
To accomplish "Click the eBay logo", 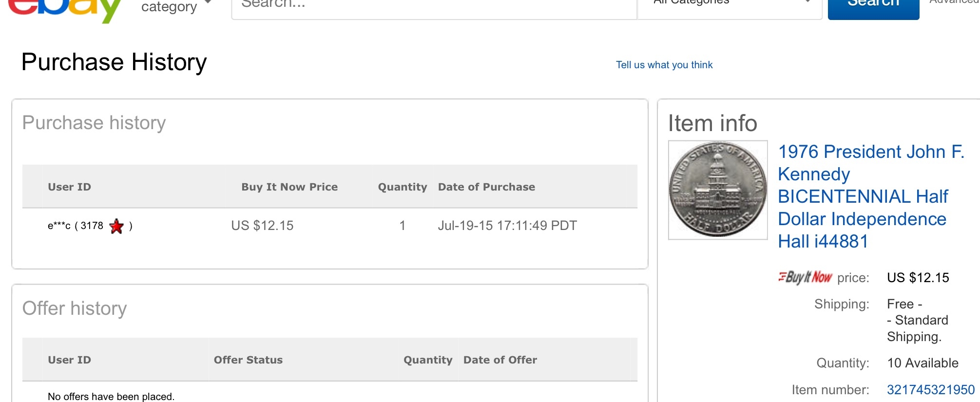I will coord(65,10).
